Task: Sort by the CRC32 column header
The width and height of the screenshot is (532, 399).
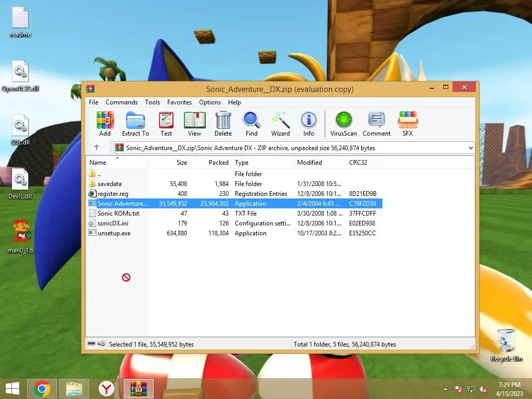Action: coord(364,163)
